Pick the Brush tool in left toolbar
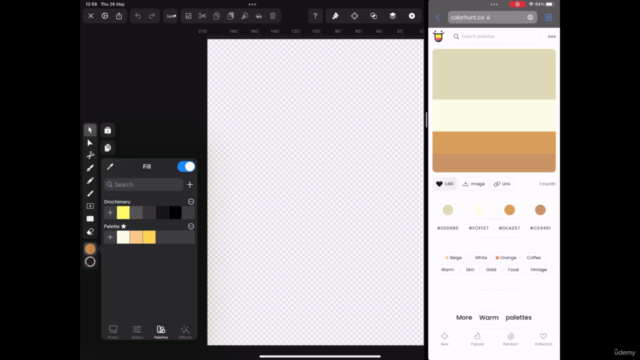 [x=90, y=193]
